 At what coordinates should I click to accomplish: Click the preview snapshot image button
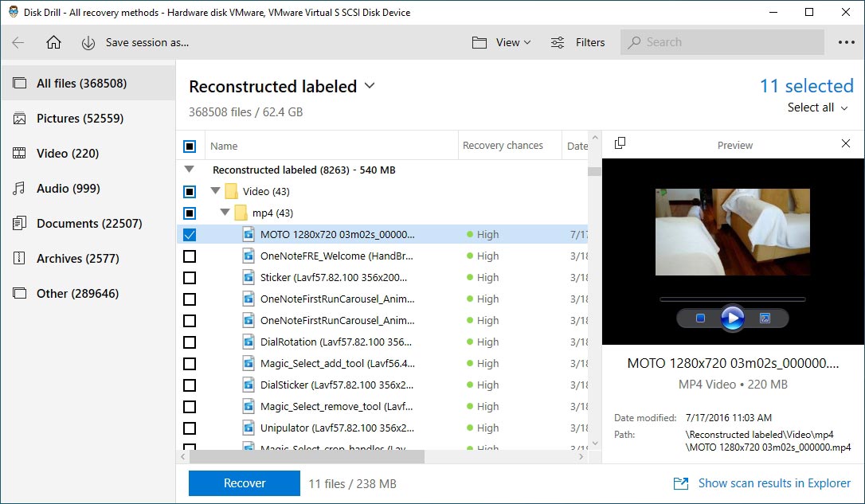765,318
